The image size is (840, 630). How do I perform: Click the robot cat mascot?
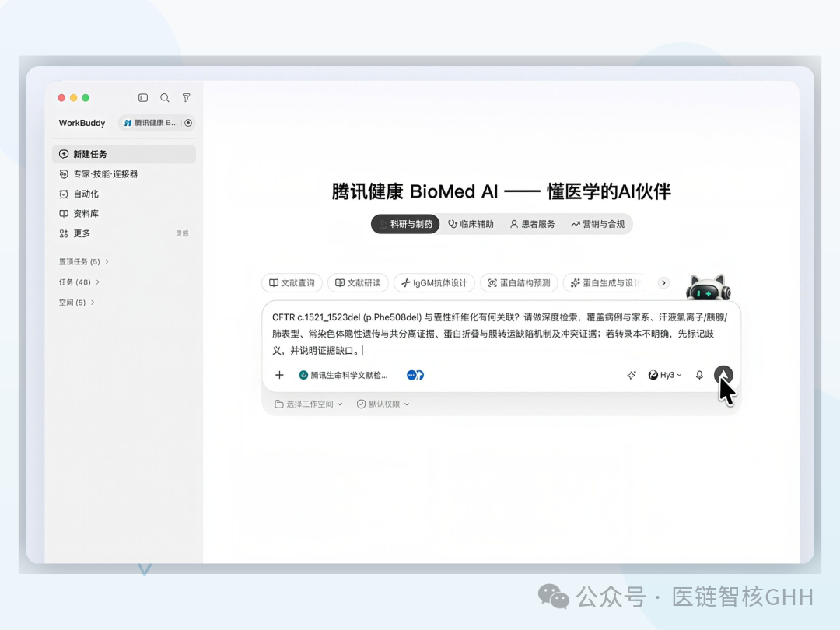click(709, 287)
